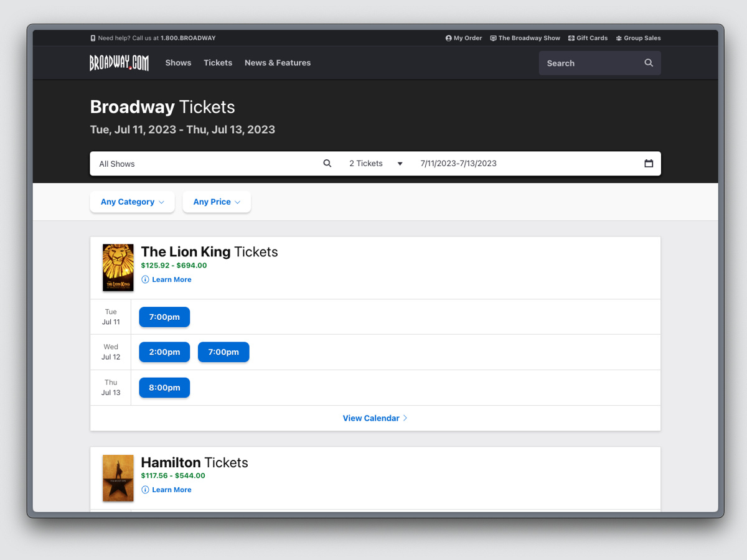This screenshot has width=747, height=560.
Task: Click the Hamilton Tickets title
Action: pos(194,462)
